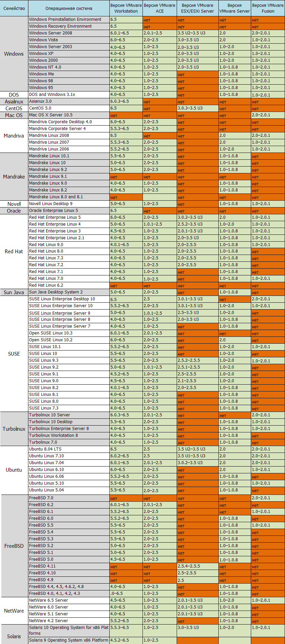Select the Версия VMware ACE header
This screenshot has height=644, width=285.
[160, 8]
